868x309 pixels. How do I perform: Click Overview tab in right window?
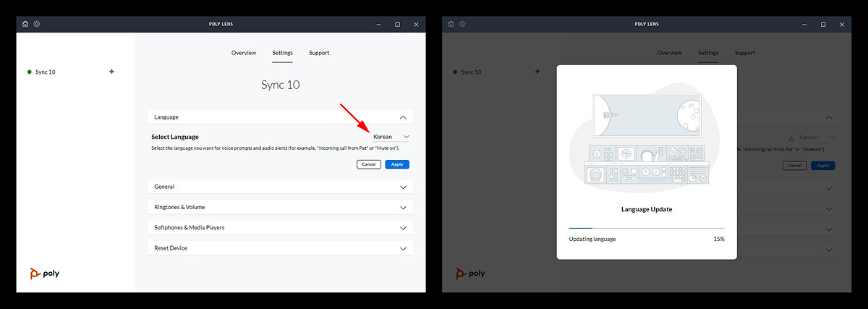click(x=670, y=53)
